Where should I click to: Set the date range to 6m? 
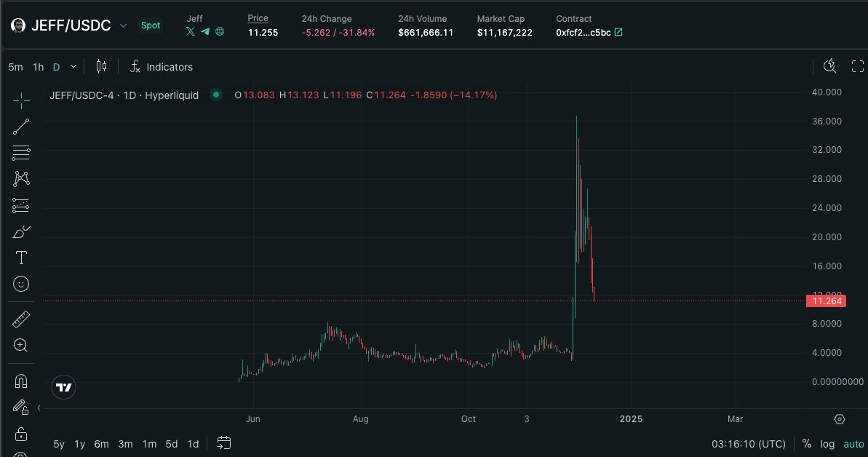(x=101, y=444)
